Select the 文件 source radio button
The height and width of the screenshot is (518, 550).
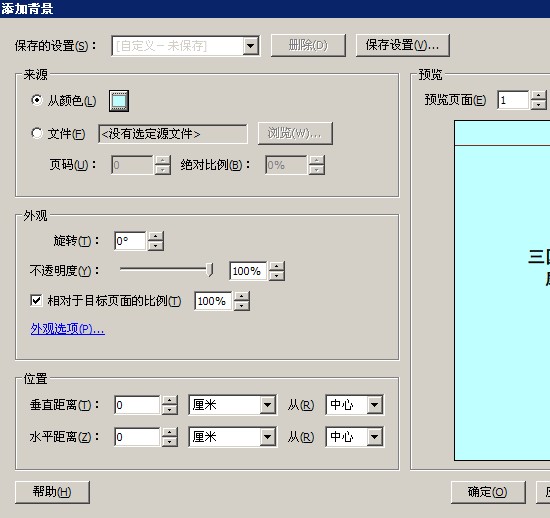37,133
